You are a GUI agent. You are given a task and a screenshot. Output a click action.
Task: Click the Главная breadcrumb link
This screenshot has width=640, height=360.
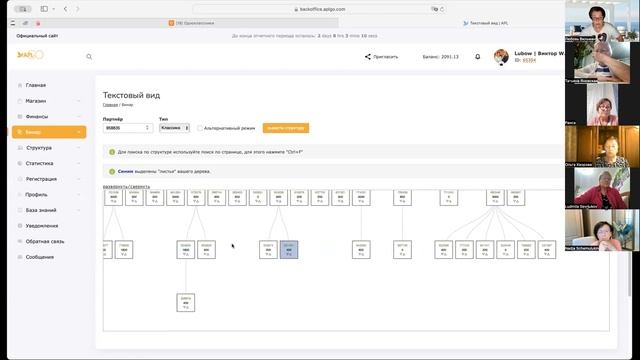110,105
